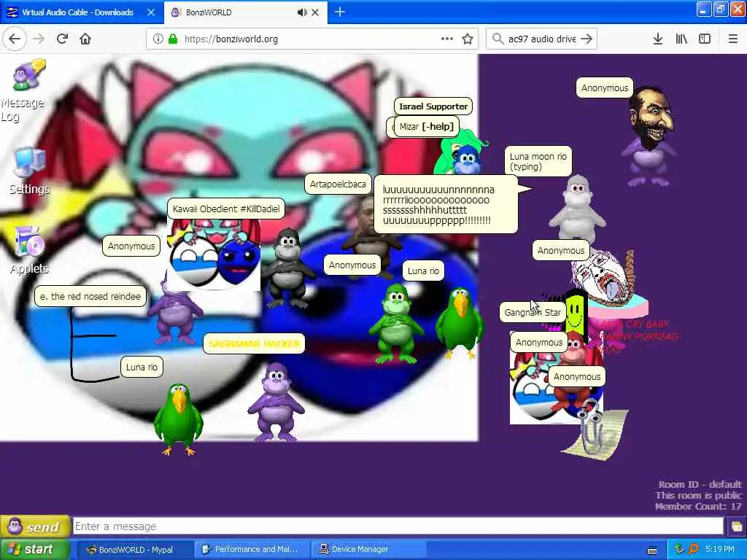Click the red nosed reindee name tag

pyautogui.click(x=90, y=296)
